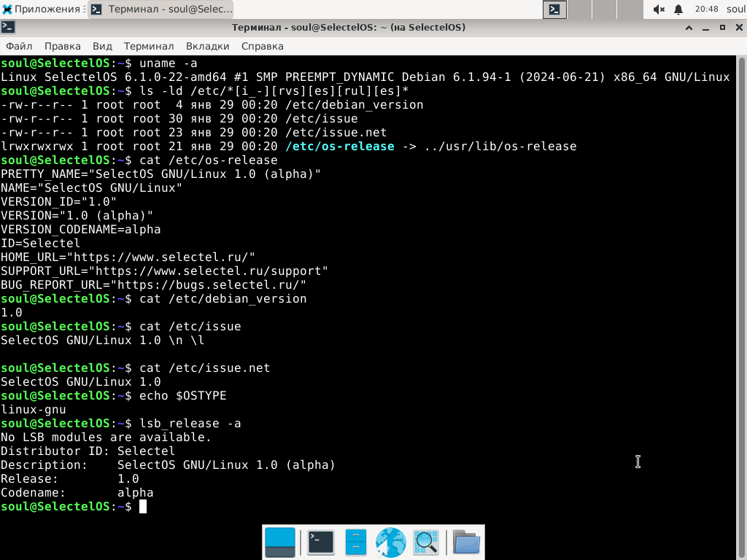Click the BUG_REPORT_URL bugs.selectel.ru line
The width and height of the screenshot is (747, 560).
pyautogui.click(x=153, y=285)
